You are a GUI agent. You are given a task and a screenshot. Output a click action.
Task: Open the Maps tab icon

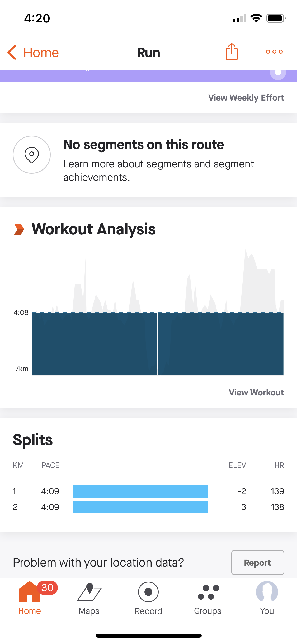tap(89, 592)
